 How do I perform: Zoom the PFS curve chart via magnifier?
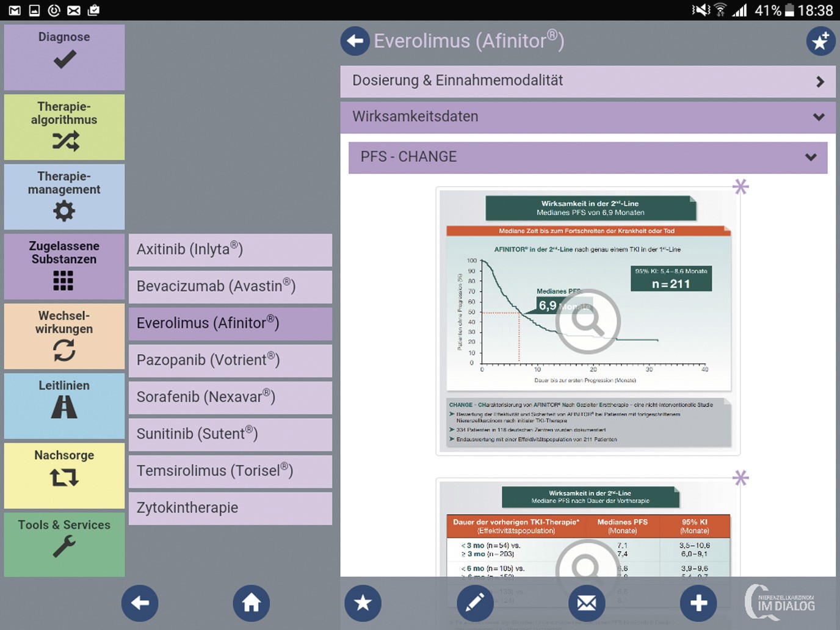588,322
